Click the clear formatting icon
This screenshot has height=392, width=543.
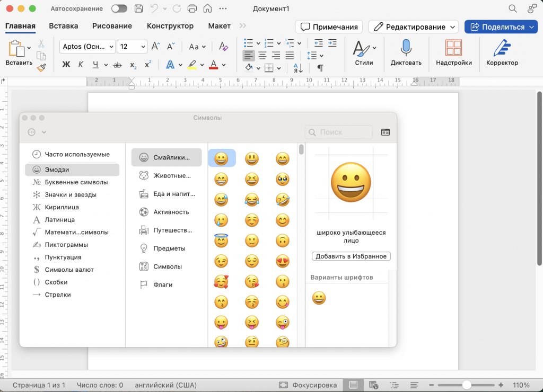click(x=223, y=47)
